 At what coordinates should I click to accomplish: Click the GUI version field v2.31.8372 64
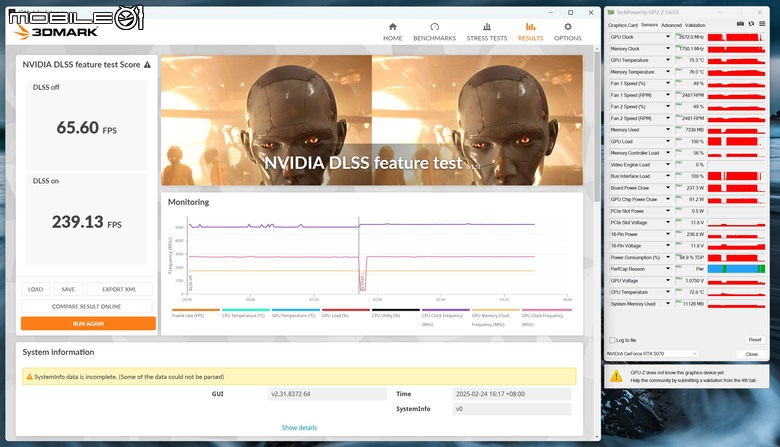coord(327,394)
